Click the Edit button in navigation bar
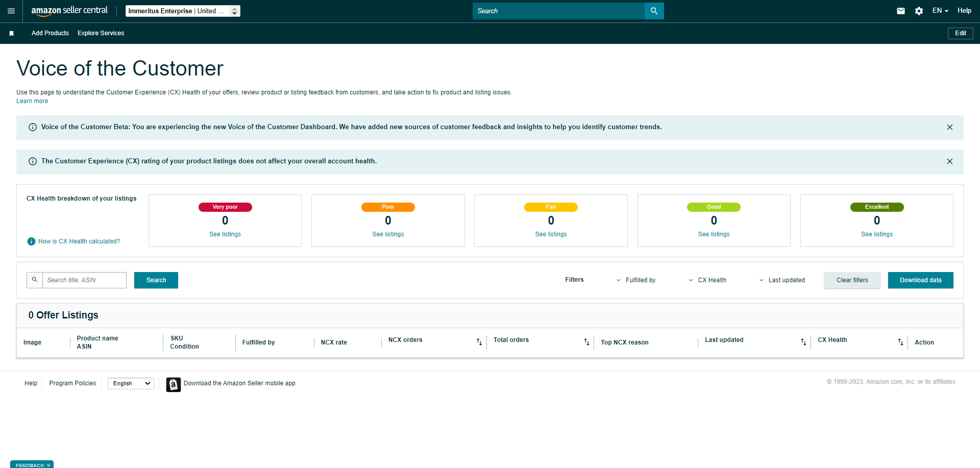This screenshot has width=980, height=468. point(961,33)
